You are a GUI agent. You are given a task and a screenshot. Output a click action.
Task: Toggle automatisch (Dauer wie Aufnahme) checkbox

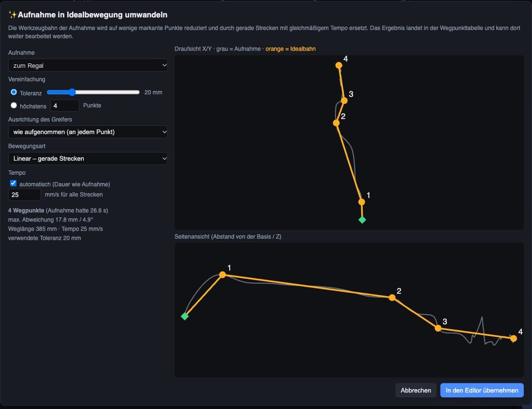[13, 183]
